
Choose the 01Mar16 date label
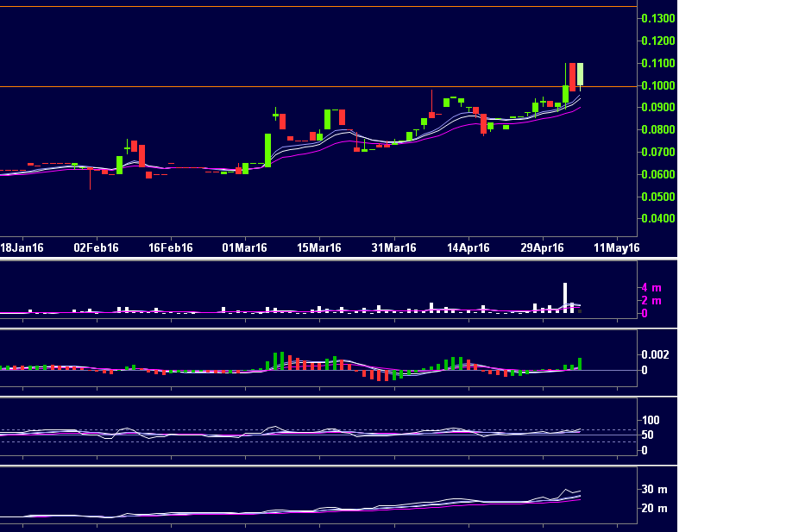244,247
